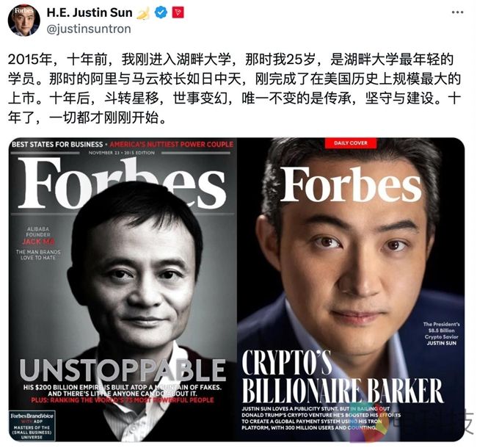This screenshot has height=448, width=477.
Task: Click the Crypto Savior JUSTIN SUN caption
Action: pyautogui.click(x=441, y=333)
